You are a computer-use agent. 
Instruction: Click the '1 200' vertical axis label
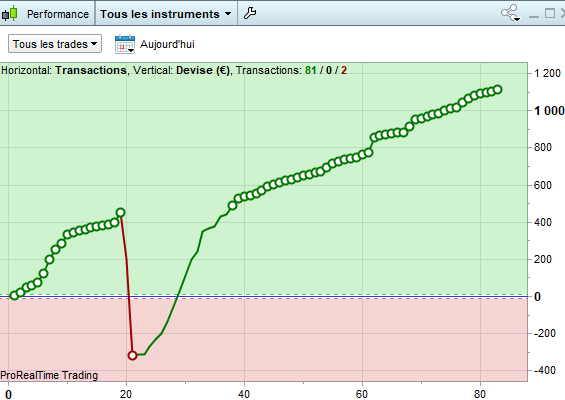[x=547, y=74]
